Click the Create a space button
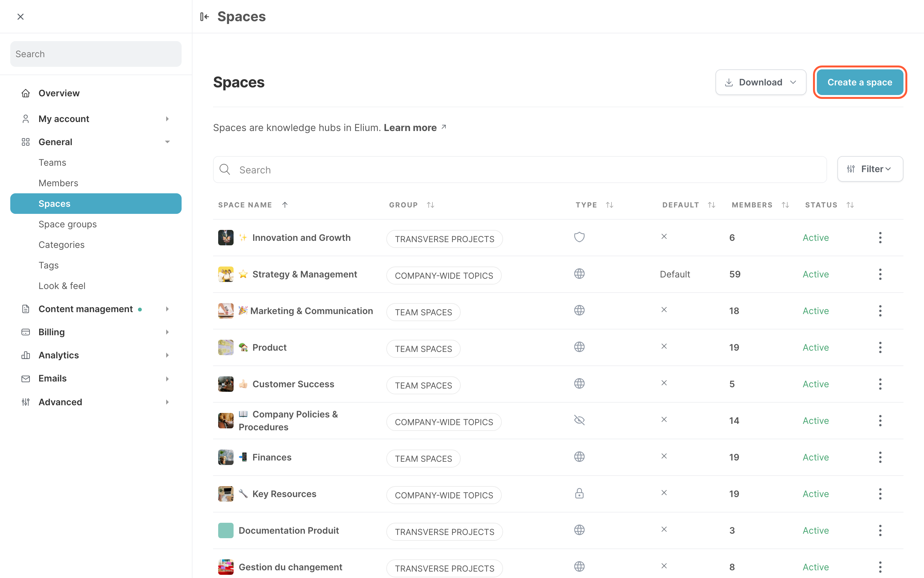 [860, 82]
